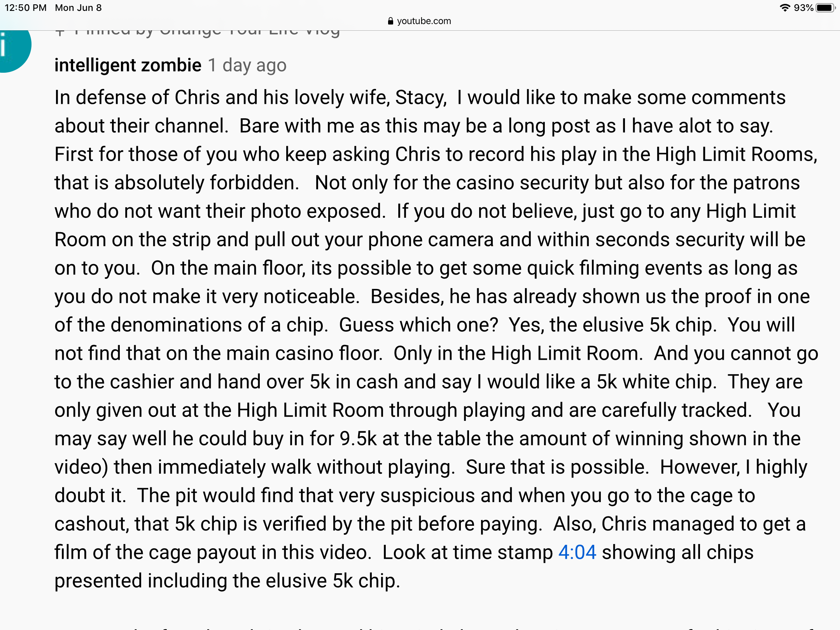This screenshot has height=630, width=840.
Task: Tap the partially visible next comment at bottom
Action: click(x=436, y=627)
